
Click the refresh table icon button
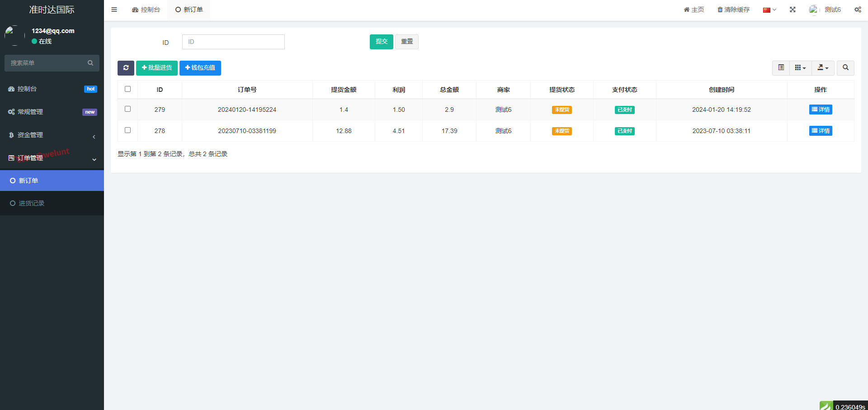[126, 68]
